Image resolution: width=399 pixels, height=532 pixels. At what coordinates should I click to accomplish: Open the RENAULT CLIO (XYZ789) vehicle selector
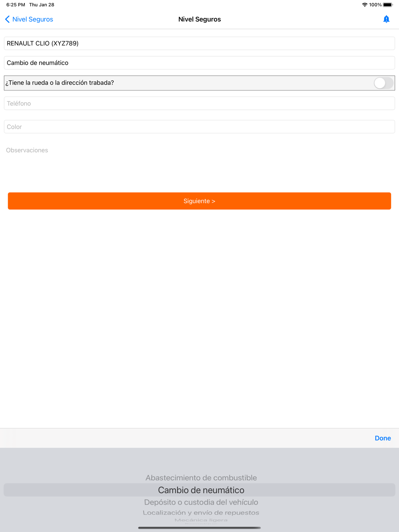199,43
